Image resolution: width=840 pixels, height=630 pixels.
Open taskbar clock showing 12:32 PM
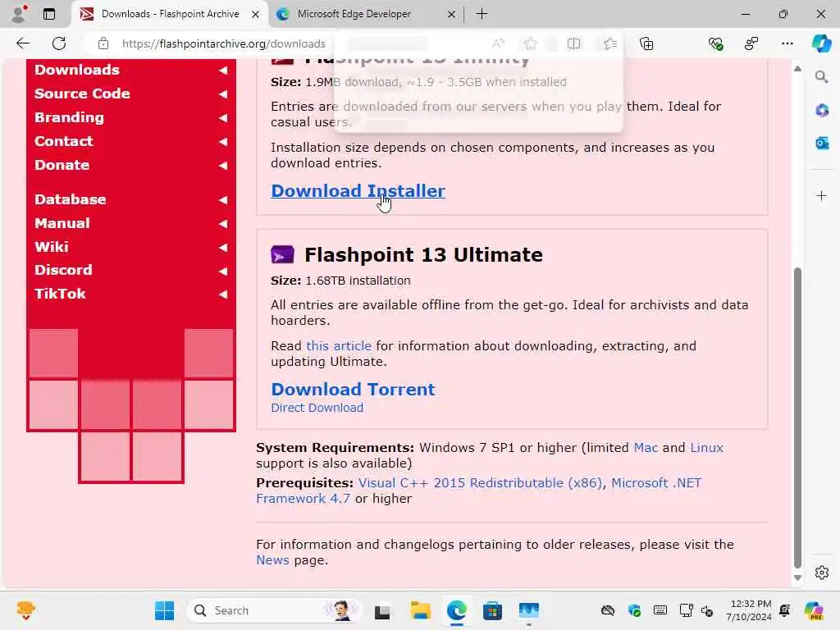click(749, 610)
